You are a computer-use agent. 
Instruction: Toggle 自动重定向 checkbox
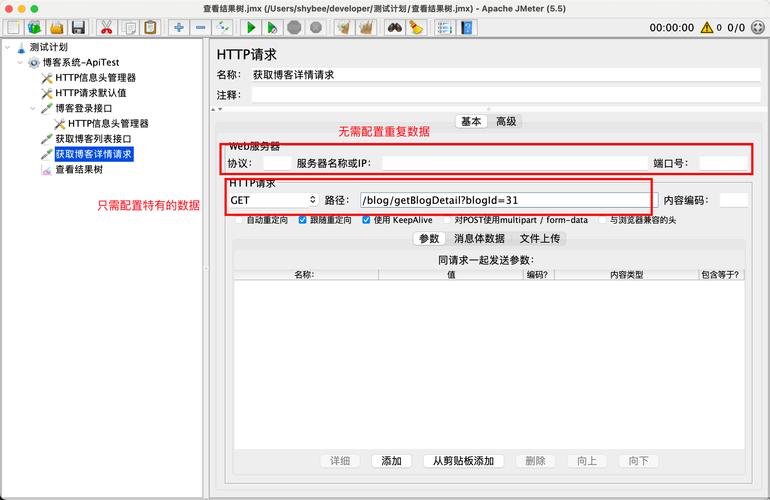(x=239, y=220)
